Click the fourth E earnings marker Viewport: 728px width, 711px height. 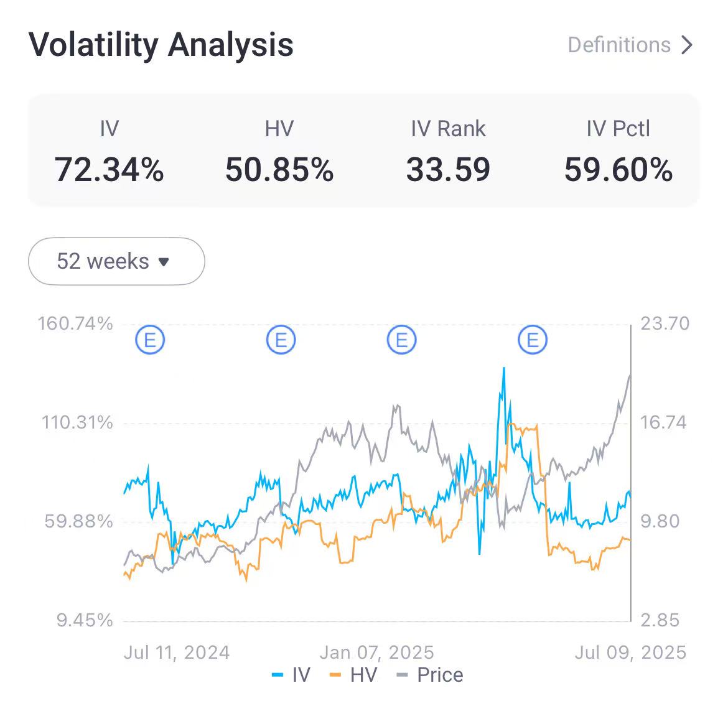532,340
